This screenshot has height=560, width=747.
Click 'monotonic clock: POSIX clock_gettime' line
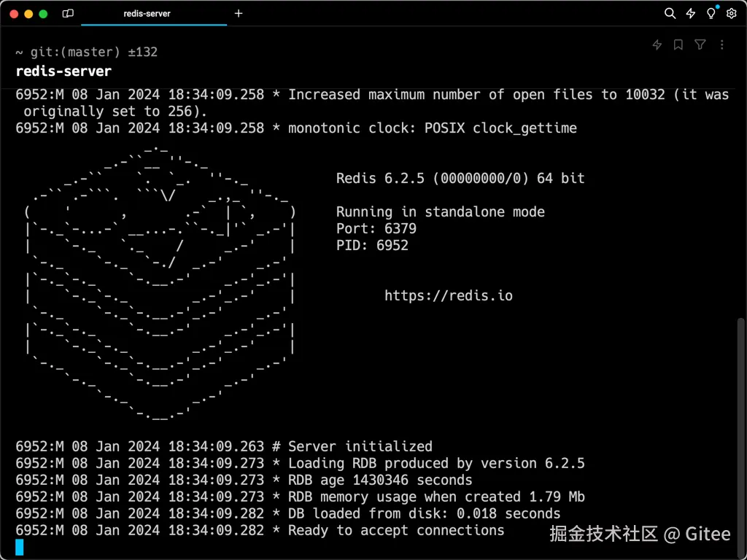(296, 128)
